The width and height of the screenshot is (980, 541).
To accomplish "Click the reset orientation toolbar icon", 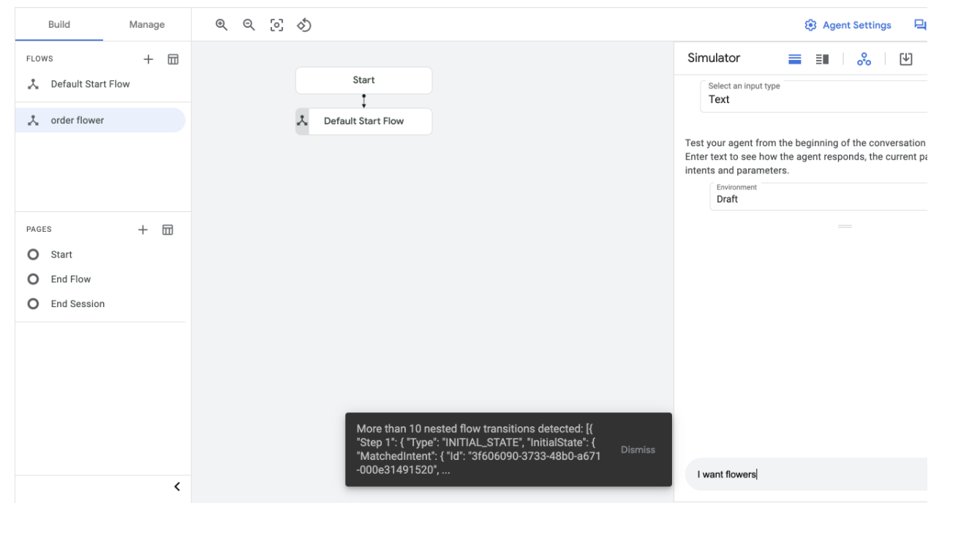I will (x=304, y=25).
